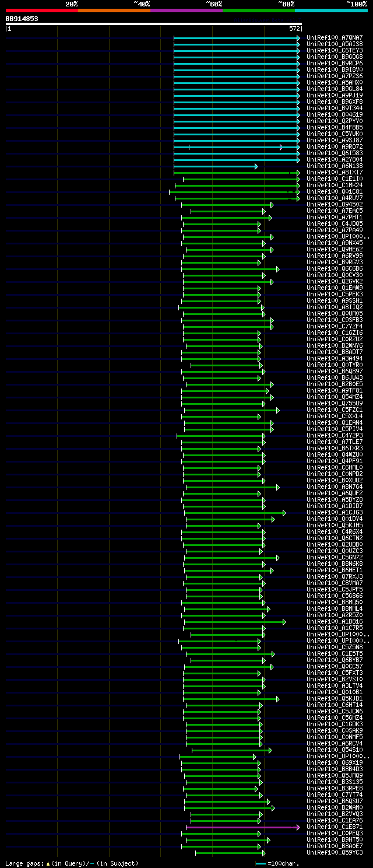Select label UniRef100_Q5KJD1
Image resolution: width=373 pixels, height=868 pixels.
[335, 699]
